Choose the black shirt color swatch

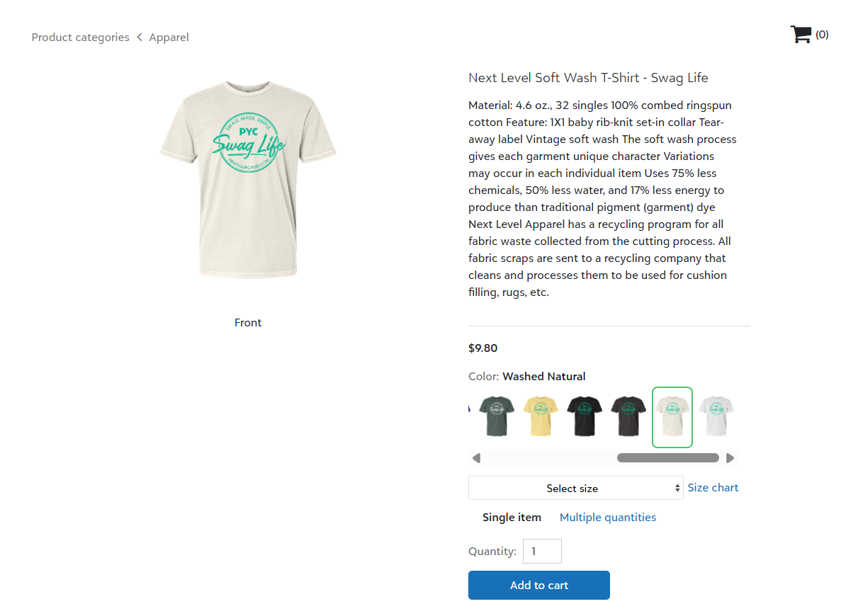(x=584, y=416)
